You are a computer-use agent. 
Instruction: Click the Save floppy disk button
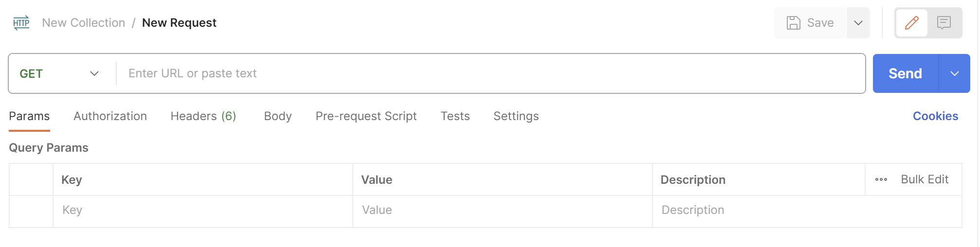pyautogui.click(x=810, y=23)
